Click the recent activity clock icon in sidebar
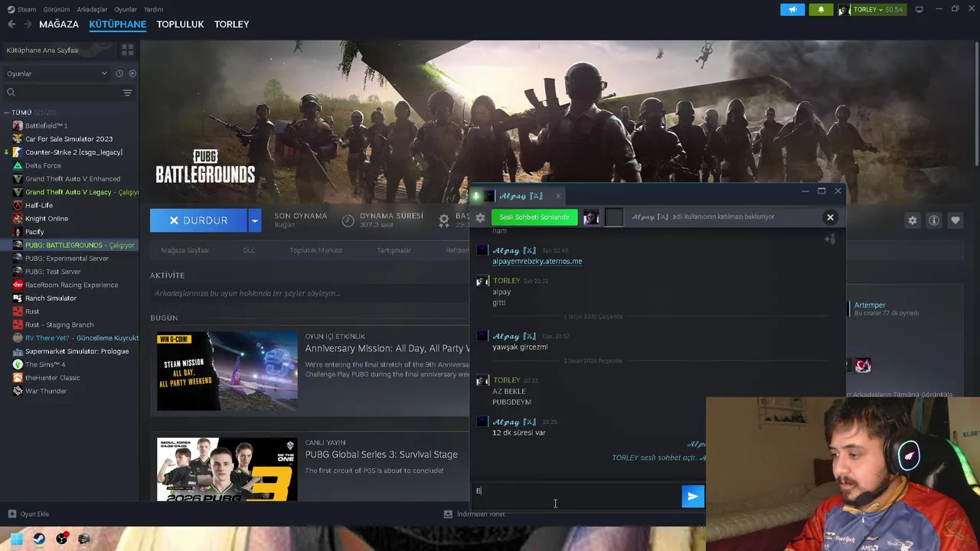 point(119,73)
